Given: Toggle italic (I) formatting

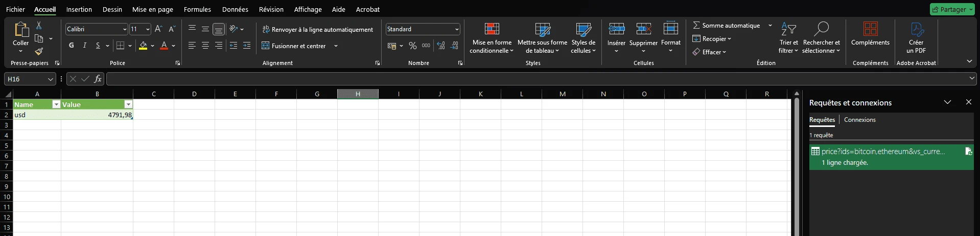Looking at the screenshot, I should pyautogui.click(x=85, y=46).
